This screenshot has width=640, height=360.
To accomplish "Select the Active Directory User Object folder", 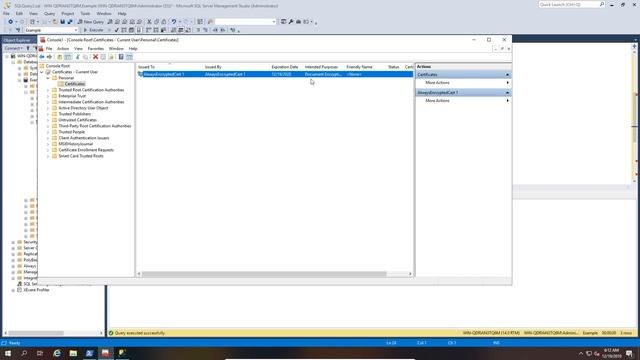I will click(x=83, y=108).
